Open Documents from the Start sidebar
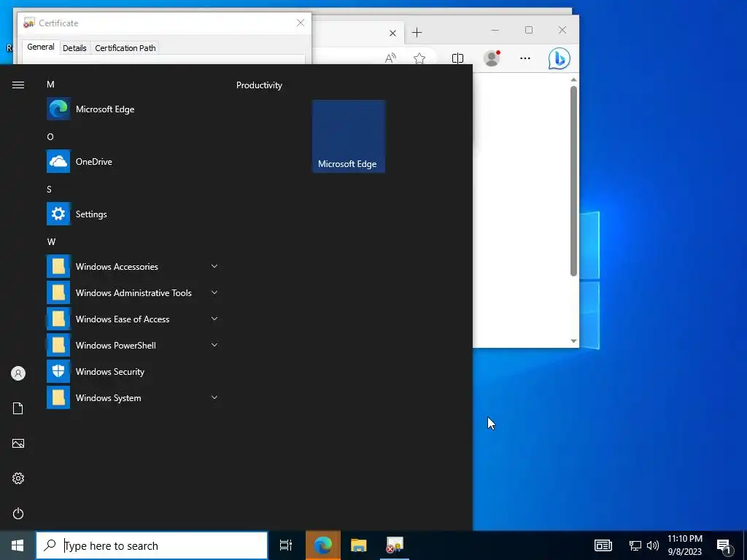747x560 pixels. pos(18,408)
